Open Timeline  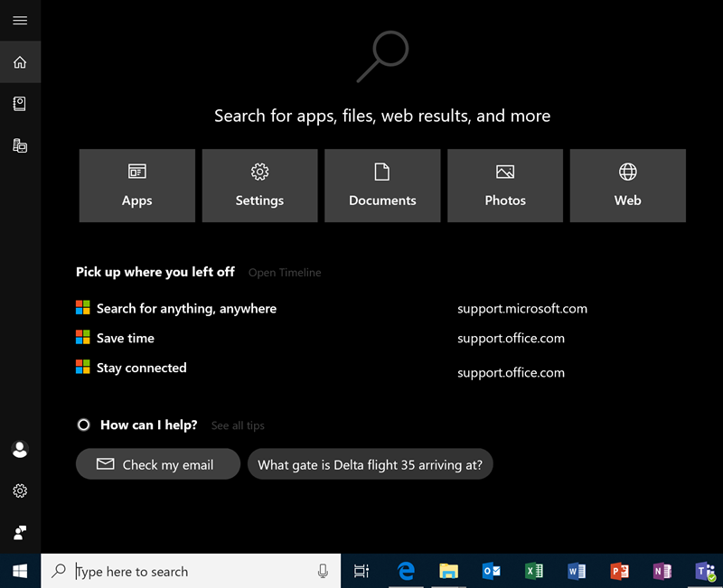[x=285, y=272]
